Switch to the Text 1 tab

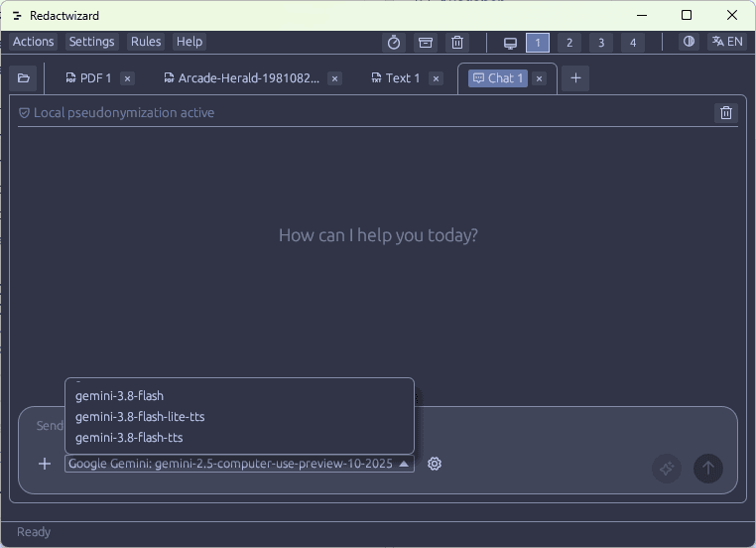pyautogui.click(x=395, y=78)
